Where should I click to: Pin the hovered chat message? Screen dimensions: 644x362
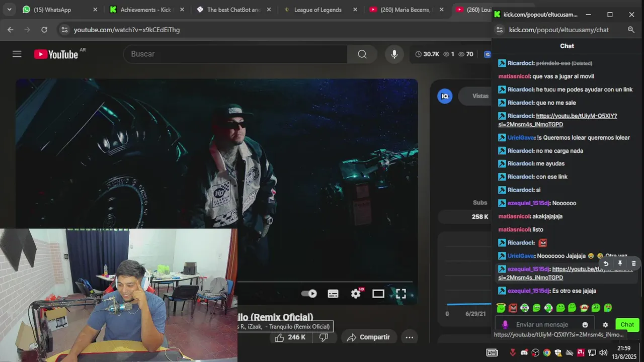click(620, 263)
